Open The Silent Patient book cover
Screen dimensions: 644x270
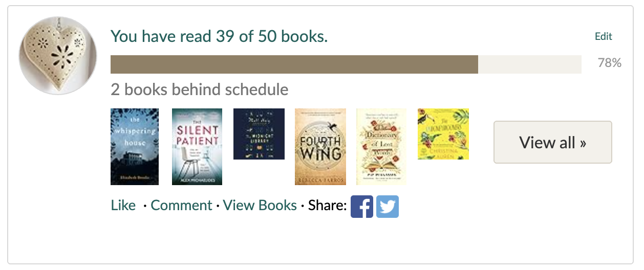tap(197, 146)
